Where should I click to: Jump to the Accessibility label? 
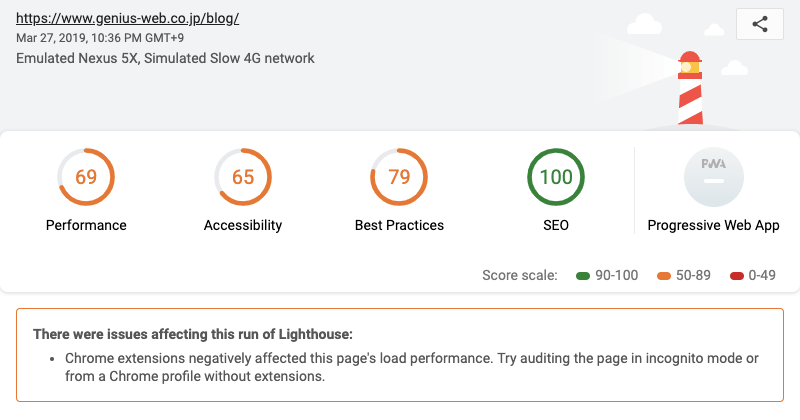coord(243,225)
